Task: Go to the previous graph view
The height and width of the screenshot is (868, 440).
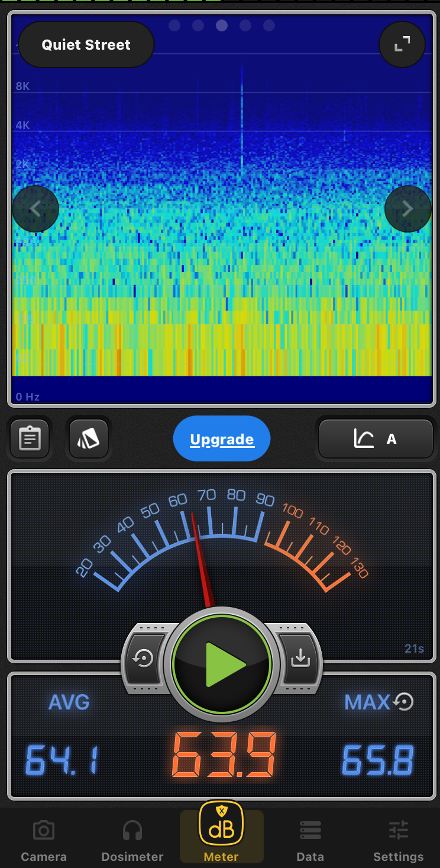Action: [x=35, y=209]
